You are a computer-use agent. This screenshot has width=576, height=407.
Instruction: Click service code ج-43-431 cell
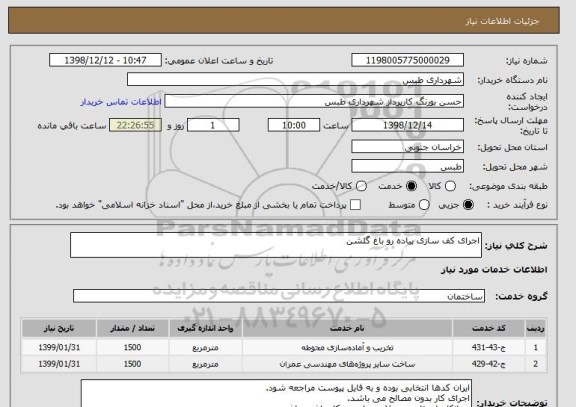click(x=489, y=347)
